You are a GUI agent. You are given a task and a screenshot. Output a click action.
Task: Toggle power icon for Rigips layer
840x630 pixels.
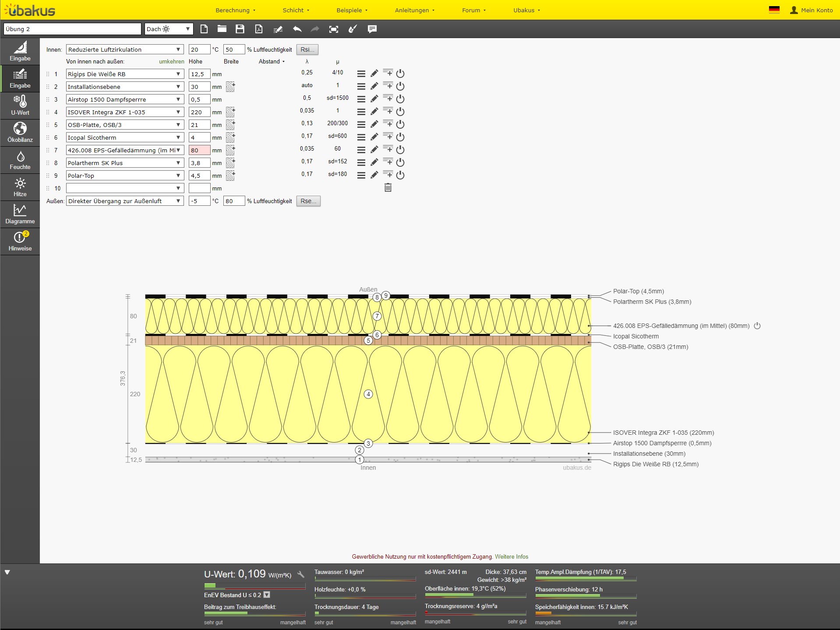pos(400,74)
